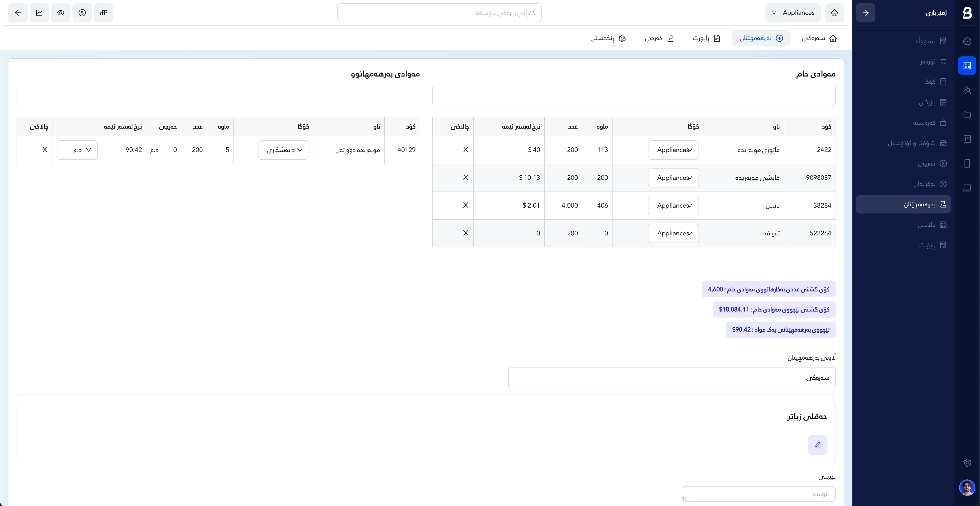Expand warehouse dropdown for row 38284

(673, 206)
